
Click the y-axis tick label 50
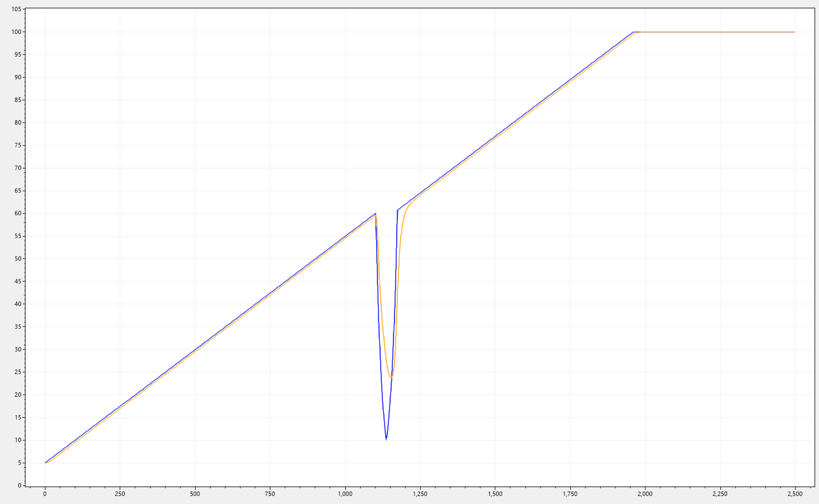pyautogui.click(x=18, y=258)
